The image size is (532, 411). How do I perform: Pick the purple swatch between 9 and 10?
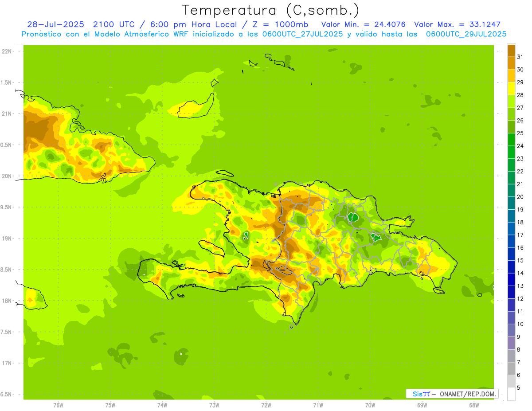point(511,330)
